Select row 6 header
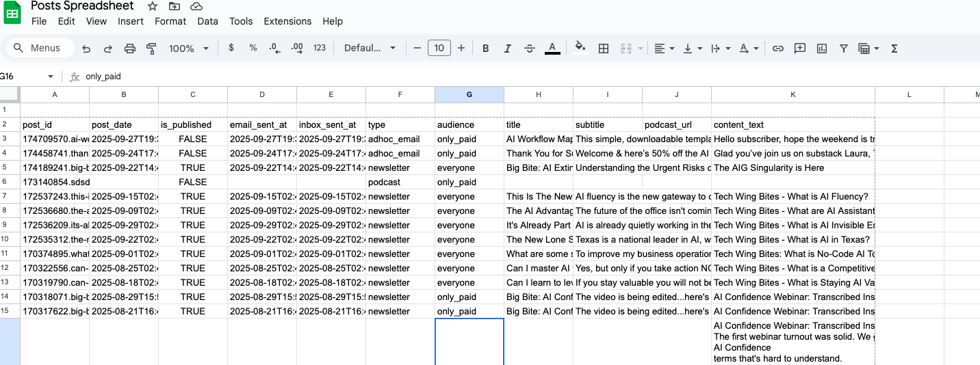This screenshot has height=365, width=980. tap(10, 182)
